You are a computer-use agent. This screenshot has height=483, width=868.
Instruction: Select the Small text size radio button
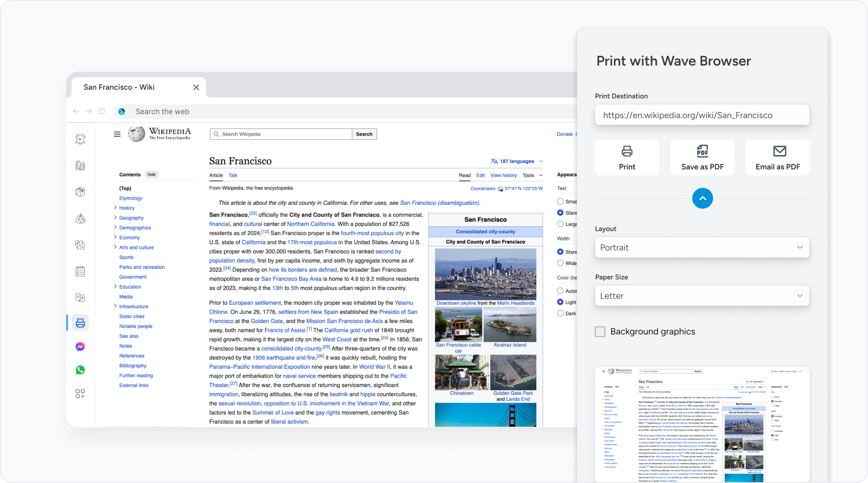pos(560,201)
